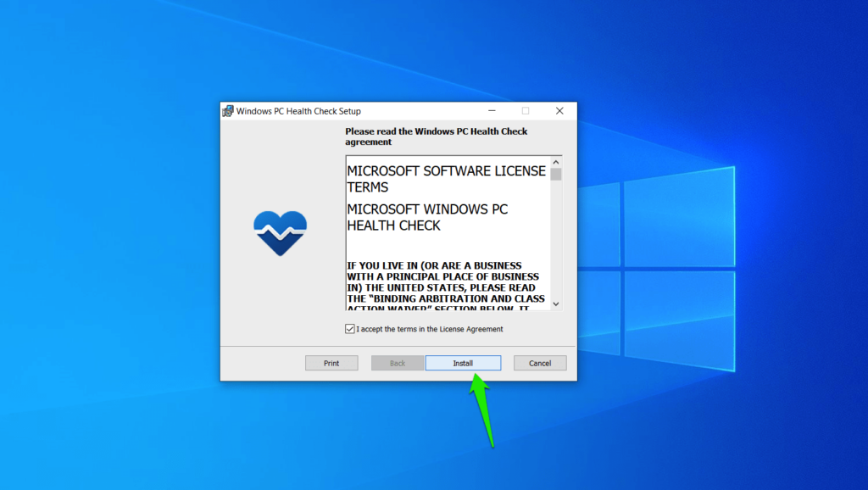Click the installer icon in the title bar
Image resolution: width=868 pixels, height=490 pixels.
[227, 110]
